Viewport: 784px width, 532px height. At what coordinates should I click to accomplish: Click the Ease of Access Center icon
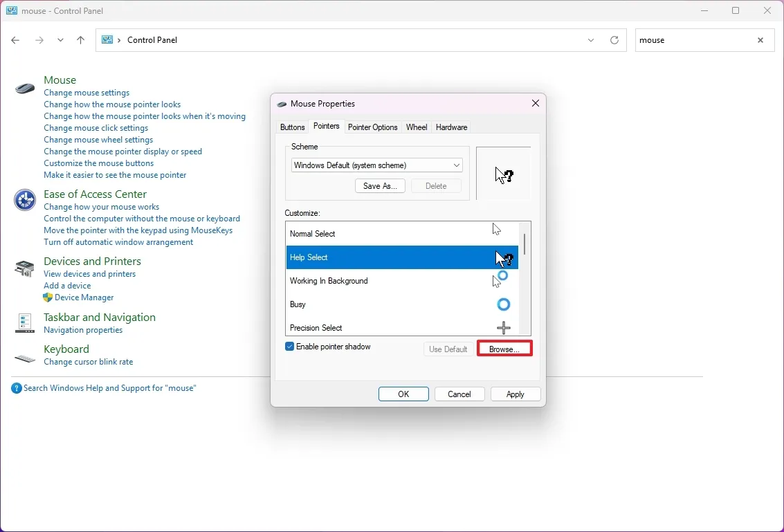24,200
